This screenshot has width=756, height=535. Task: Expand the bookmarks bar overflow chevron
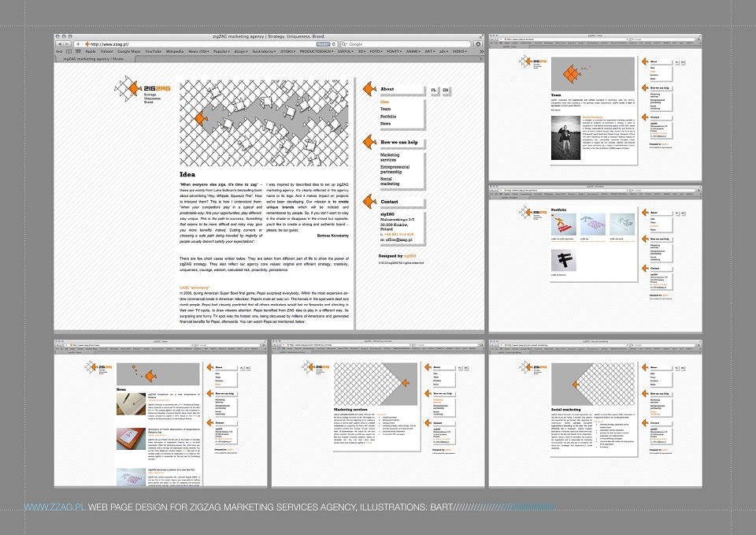pyautogui.click(x=480, y=51)
